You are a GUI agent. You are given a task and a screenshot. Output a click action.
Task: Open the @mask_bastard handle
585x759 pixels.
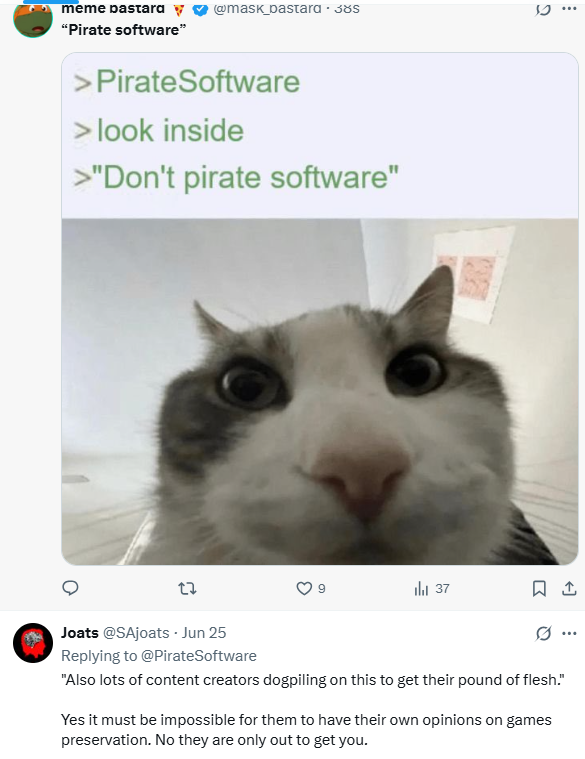click(x=267, y=9)
